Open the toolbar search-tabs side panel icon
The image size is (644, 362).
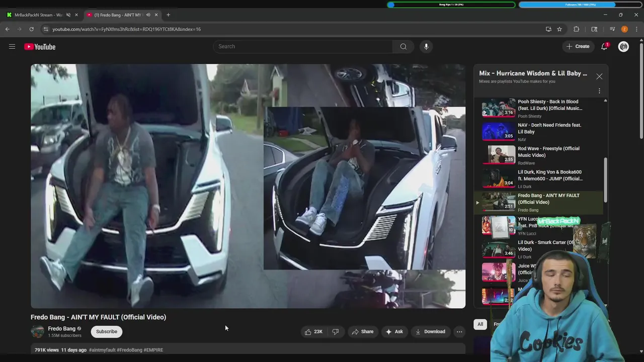pyautogui.click(x=594, y=29)
